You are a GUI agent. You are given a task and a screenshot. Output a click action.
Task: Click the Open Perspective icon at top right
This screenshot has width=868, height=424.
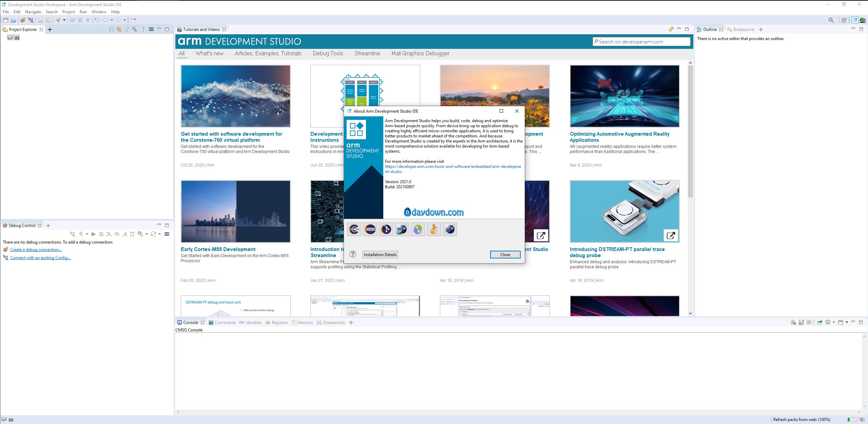point(844,20)
